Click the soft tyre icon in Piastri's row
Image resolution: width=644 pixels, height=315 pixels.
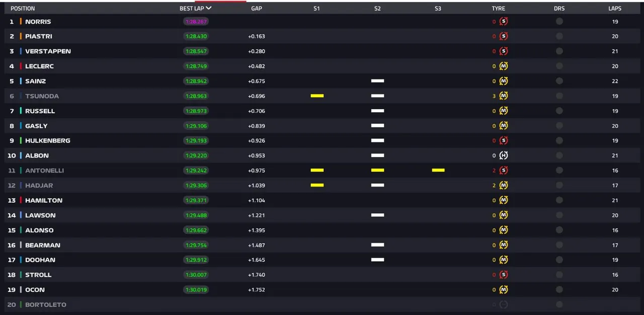pyautogui.click(x=504, y=36)
